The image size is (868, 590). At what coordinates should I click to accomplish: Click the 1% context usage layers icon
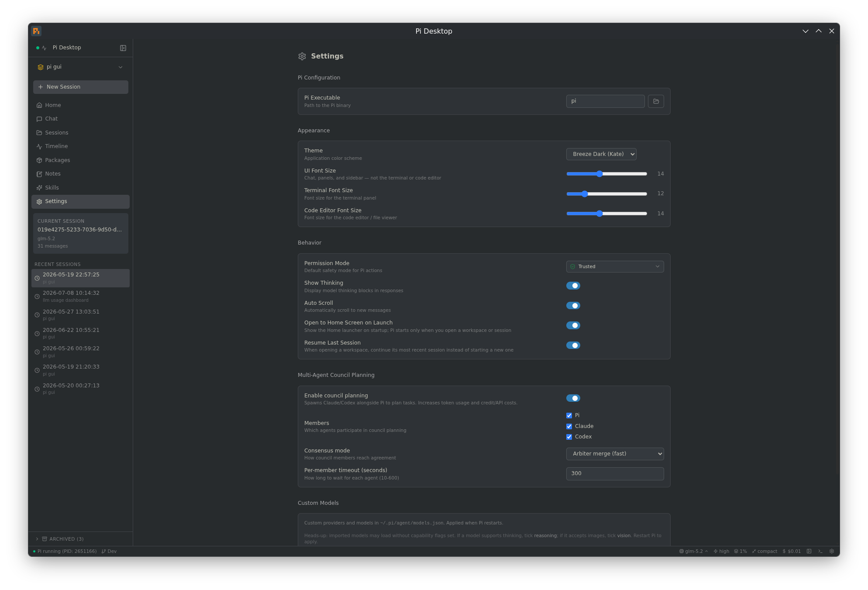tap(736, 551)
